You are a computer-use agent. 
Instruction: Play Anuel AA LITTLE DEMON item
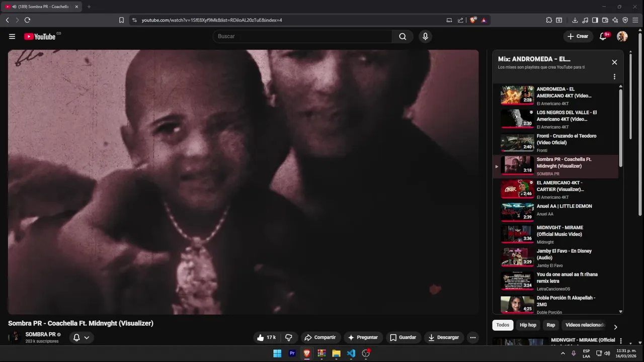pos(554,213)
